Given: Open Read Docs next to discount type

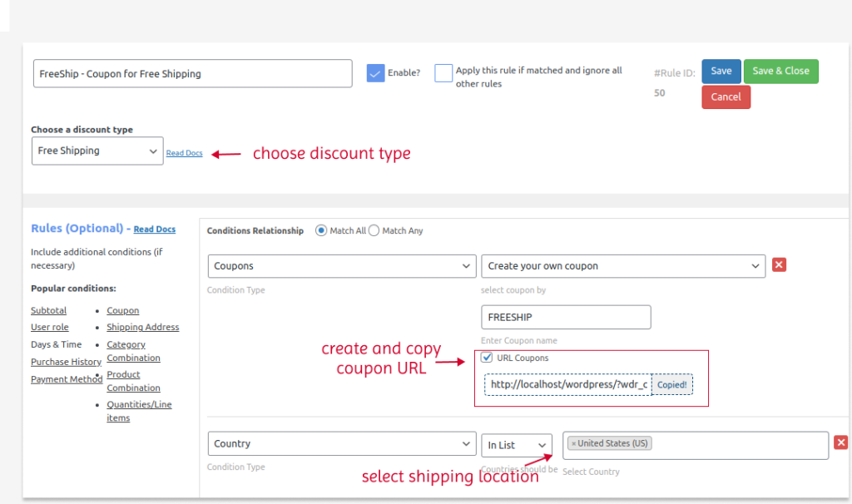Looking at the screenshot, I should (184, 153).
